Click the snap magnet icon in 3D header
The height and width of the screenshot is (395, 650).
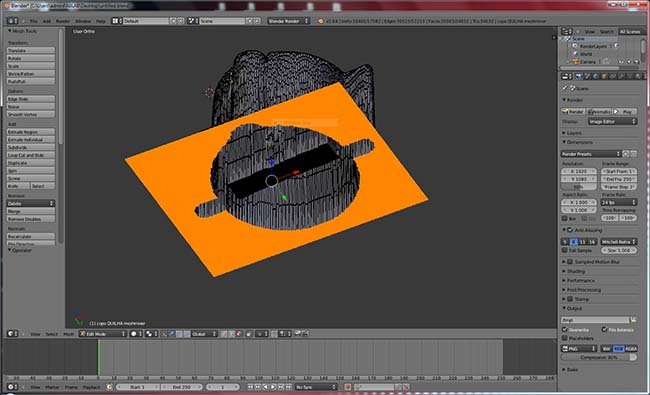(x=274, y=334)
